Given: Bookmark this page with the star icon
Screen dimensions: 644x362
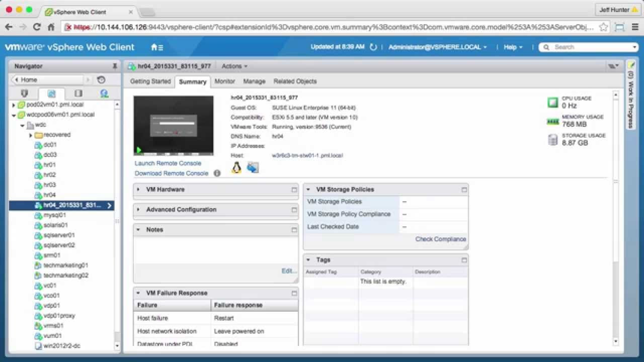Looking at the screenshot, I should (604, 27).
